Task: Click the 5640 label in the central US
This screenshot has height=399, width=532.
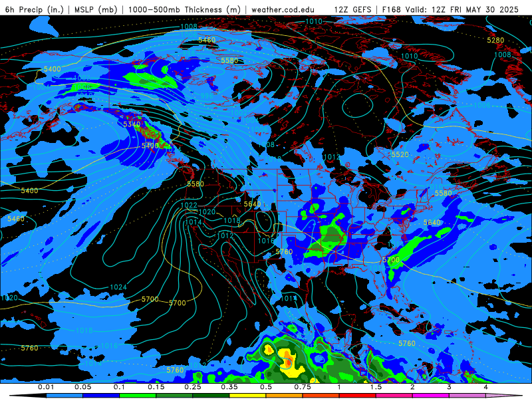Action: click(252, 204)
